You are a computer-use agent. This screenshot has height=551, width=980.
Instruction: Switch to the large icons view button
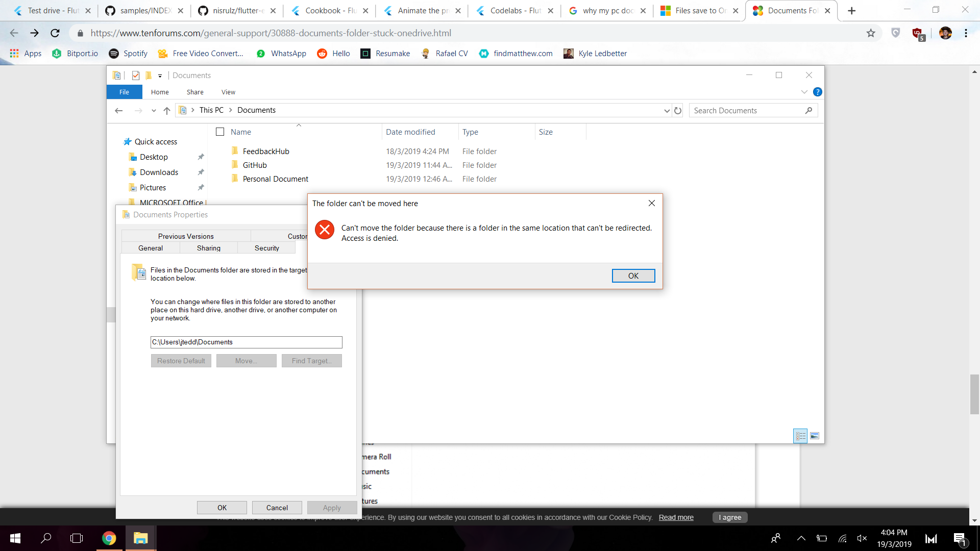(x=815, y=436)
